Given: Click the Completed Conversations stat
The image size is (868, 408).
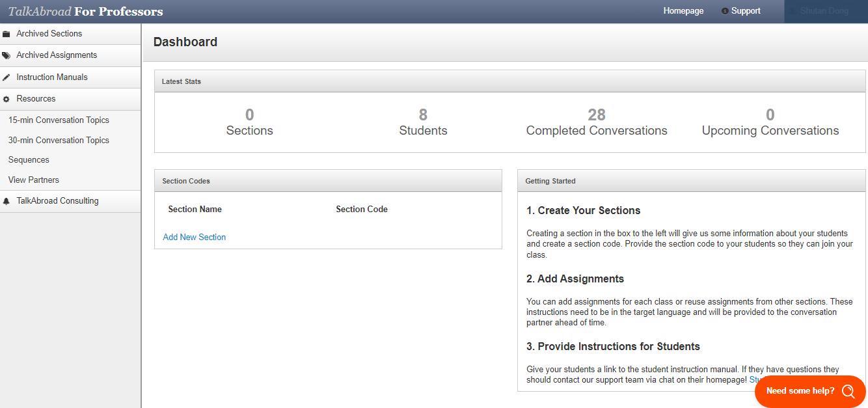Looking at the screenshot, I should tap(597, 122).
